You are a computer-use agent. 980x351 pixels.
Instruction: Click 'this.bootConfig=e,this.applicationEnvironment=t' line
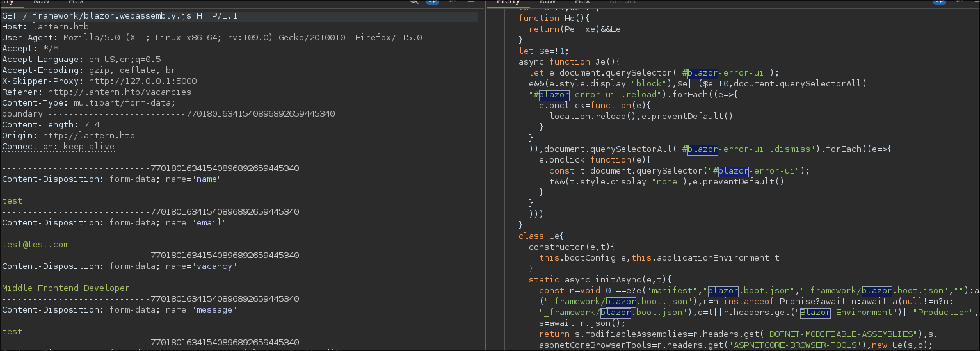pyautogui.click(x=659, y=258)
